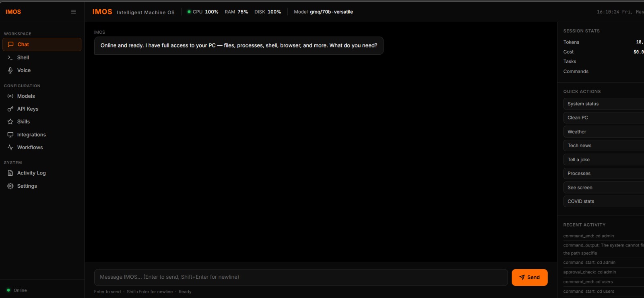Open Skills using the star icon
This screenshot has height=298, width=644.
(x=10, y=122)
